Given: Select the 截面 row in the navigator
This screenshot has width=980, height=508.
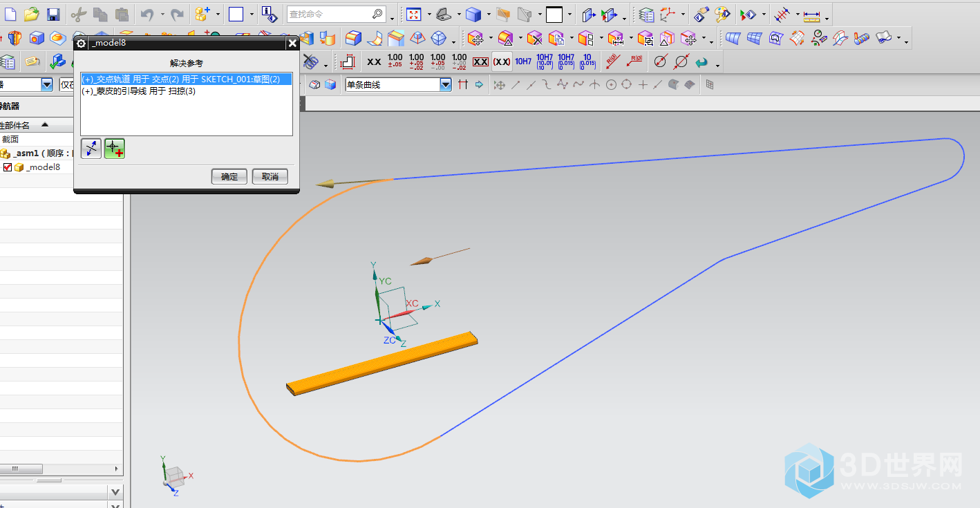Looking at the screenshot, I should pyautogui.click(x=10, y=140).
